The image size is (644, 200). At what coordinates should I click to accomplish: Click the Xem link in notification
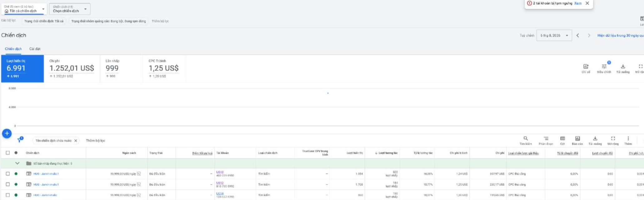578,3
